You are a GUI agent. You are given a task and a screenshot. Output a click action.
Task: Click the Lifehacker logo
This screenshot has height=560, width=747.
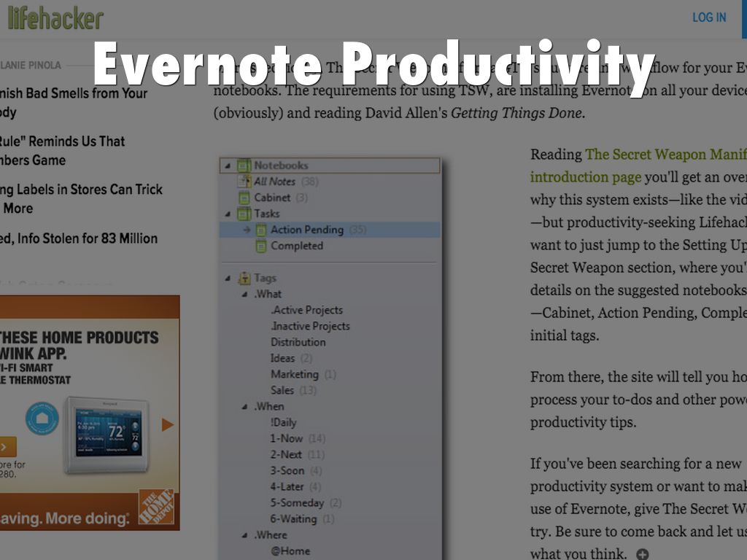click(55, 18)
